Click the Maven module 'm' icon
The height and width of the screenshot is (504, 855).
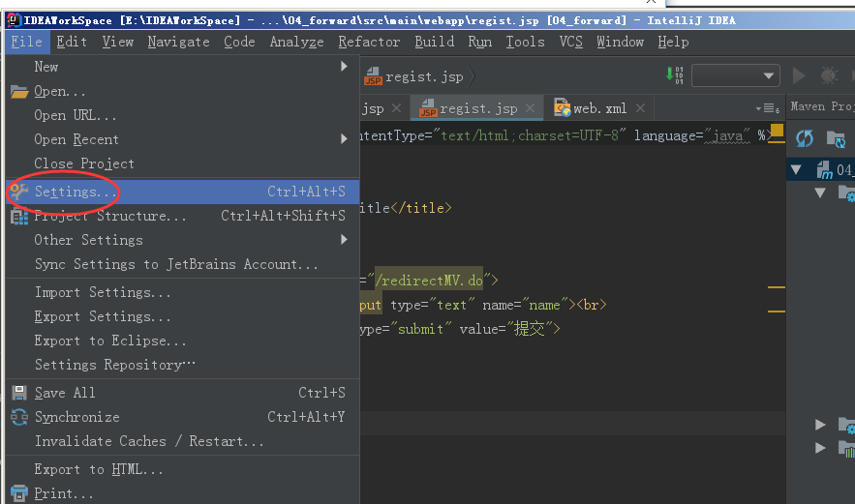tap(824, 170)
